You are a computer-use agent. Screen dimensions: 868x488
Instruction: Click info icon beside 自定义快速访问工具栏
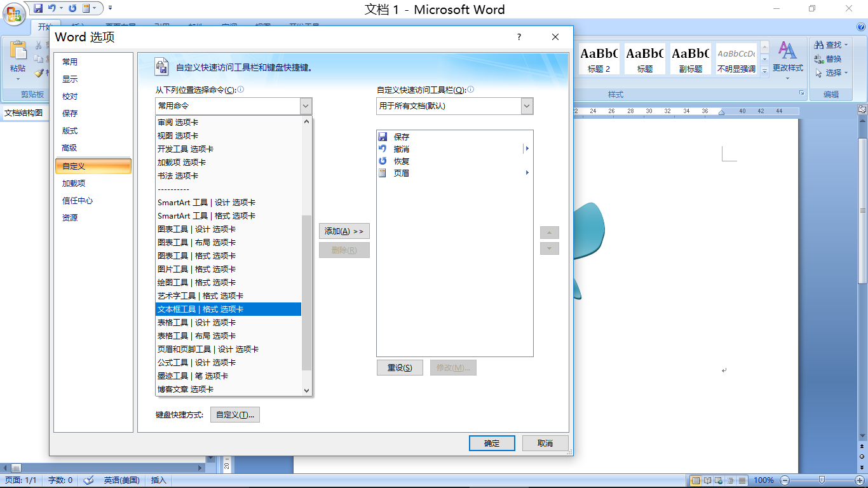pyautogui.click(x=471, y=90)
